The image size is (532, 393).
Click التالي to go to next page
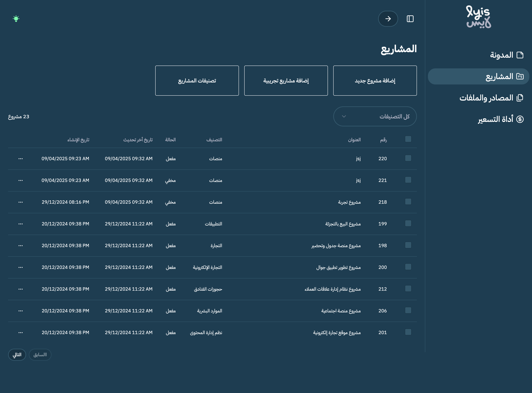pyautogui.click(x=17, y=355)
